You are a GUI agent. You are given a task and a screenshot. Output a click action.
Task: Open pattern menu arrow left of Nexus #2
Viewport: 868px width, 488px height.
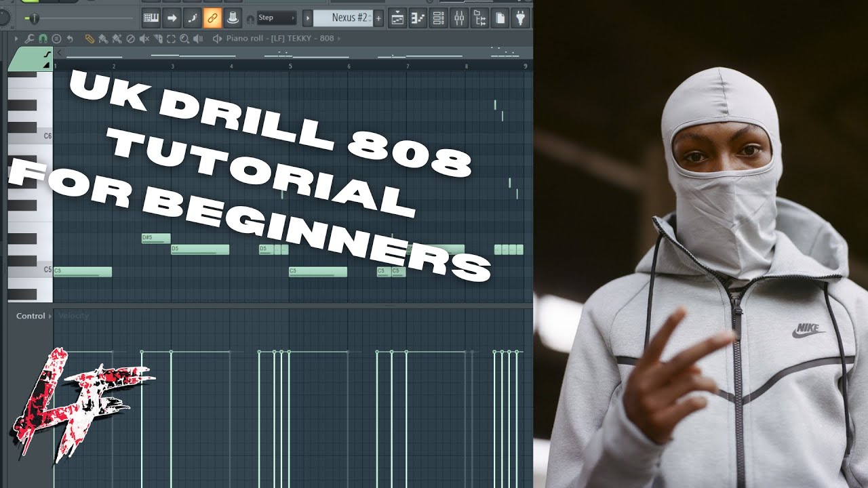pos(307,18)
